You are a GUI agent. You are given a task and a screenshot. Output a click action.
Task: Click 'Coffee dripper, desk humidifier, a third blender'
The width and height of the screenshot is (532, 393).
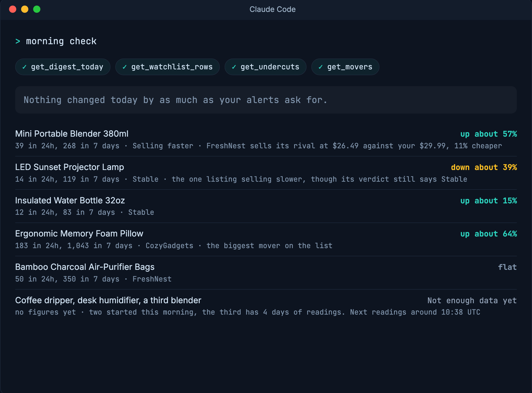point(108,300)
